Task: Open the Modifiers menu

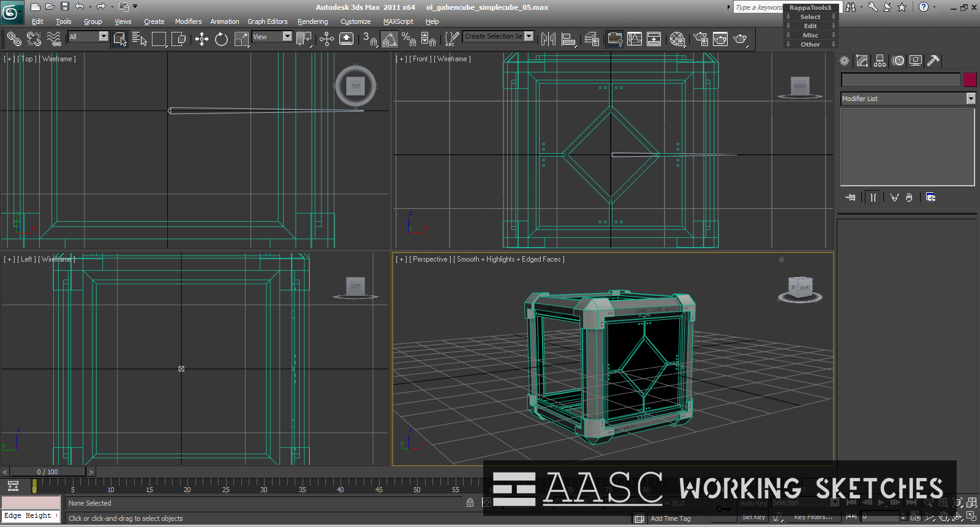Action: coord(188,21)
